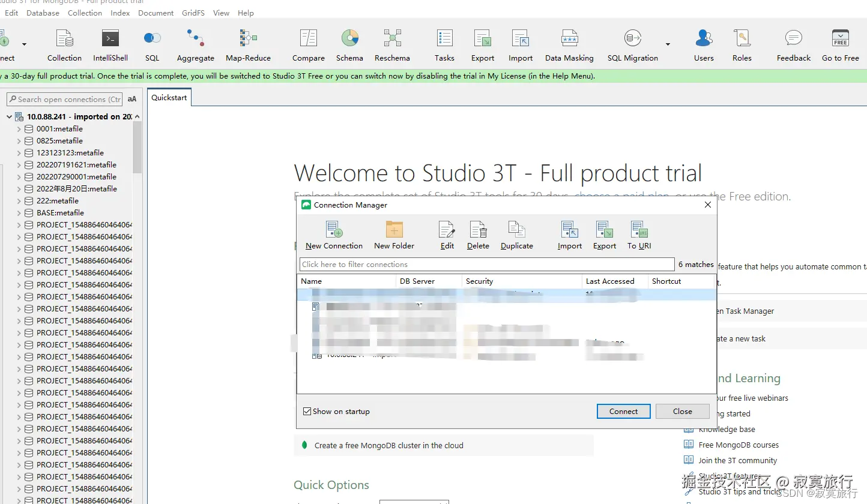
Task: Expand the BASE:metafile database node
Action: 19,213
